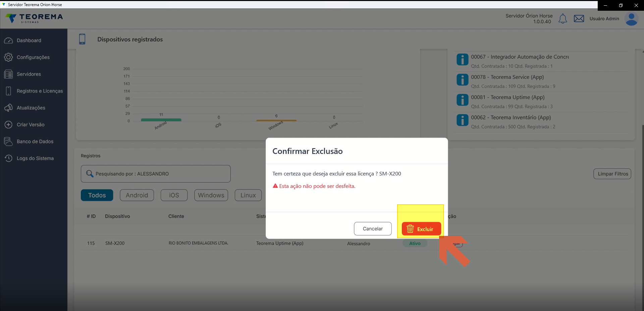
Task: Click the Logs do Sistema history icon
Action: tap(8, 158)
